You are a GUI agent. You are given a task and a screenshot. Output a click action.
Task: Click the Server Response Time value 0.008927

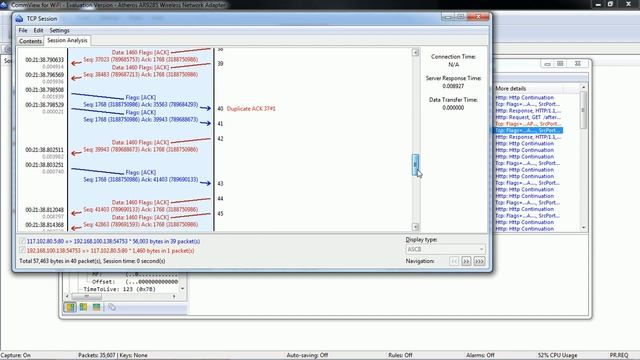453,86
